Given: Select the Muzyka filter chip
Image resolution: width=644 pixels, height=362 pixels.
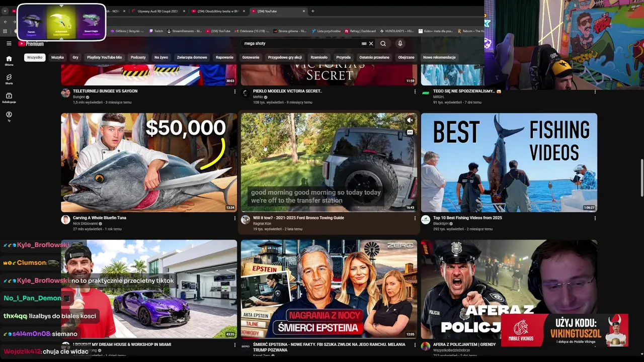Looking at the screenshot, I should tap(57, 57).
